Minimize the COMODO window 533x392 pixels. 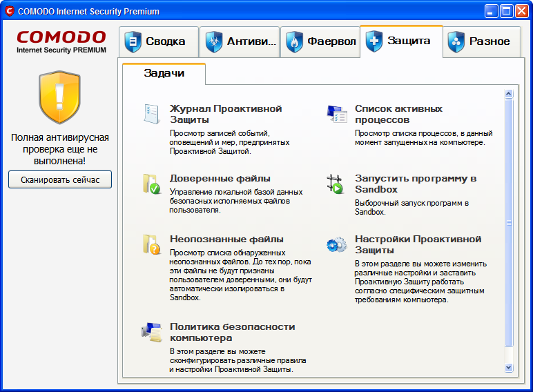pyautogui.click(x=490, y=11)
